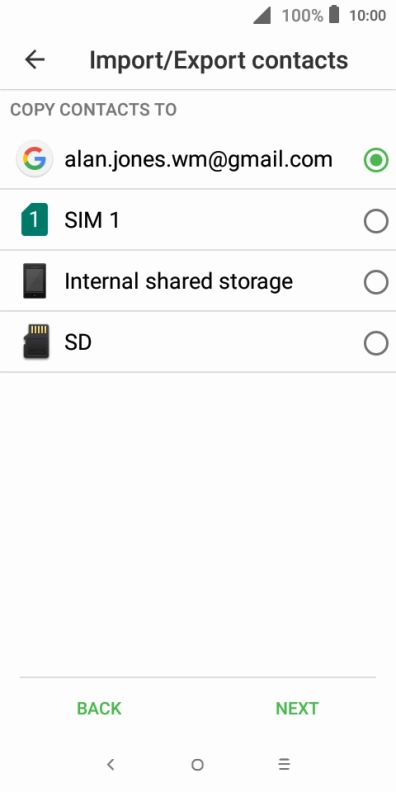Tap the Android home circle icon
The height and width of the screenshot is (792, 396).
[197, 765]
